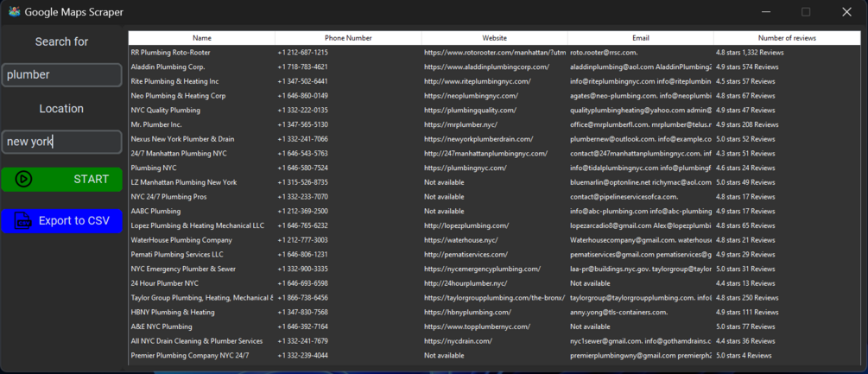Sort by Email column header
This screenshot has width=868, height=374.
point(641,38)
